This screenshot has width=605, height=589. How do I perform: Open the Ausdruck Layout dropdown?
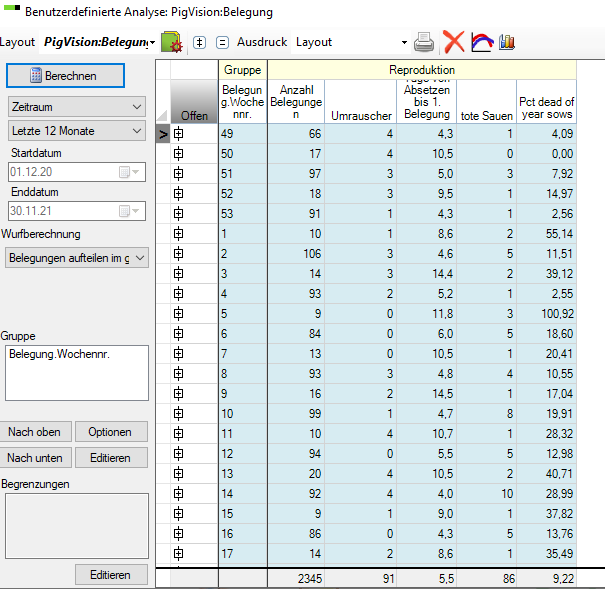click(x=404, y=42)
